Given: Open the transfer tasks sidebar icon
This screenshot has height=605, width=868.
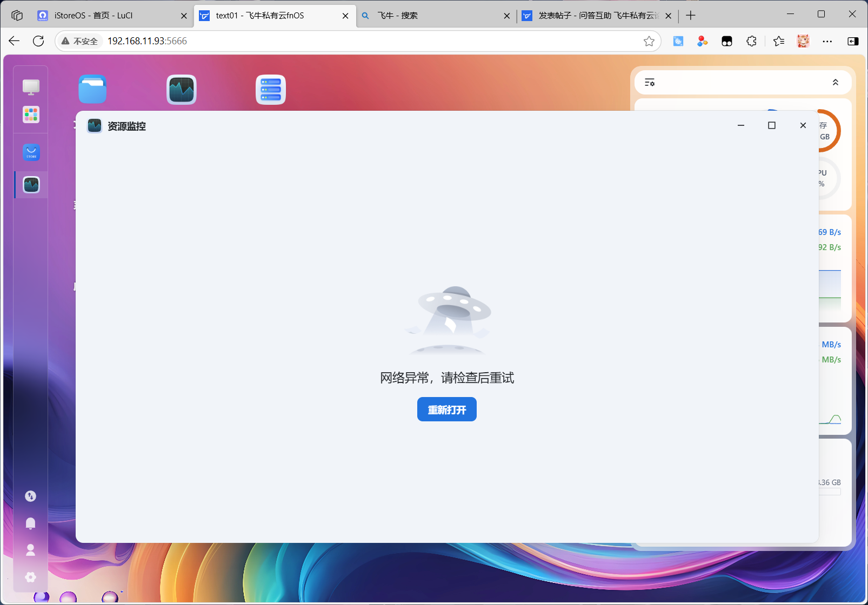Looking at the screenshot, I should point(31,496).
